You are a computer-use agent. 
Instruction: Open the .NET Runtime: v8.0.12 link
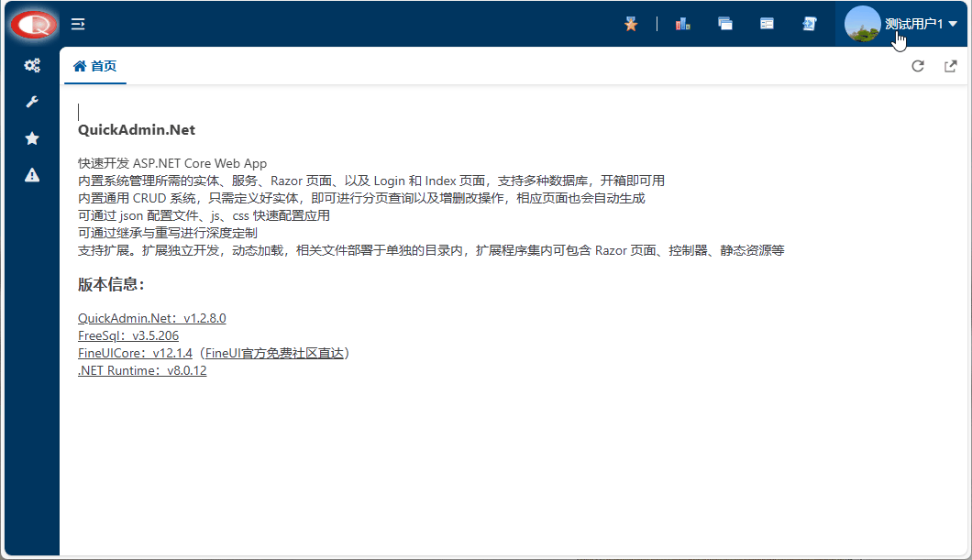click(x=142, y=370)
